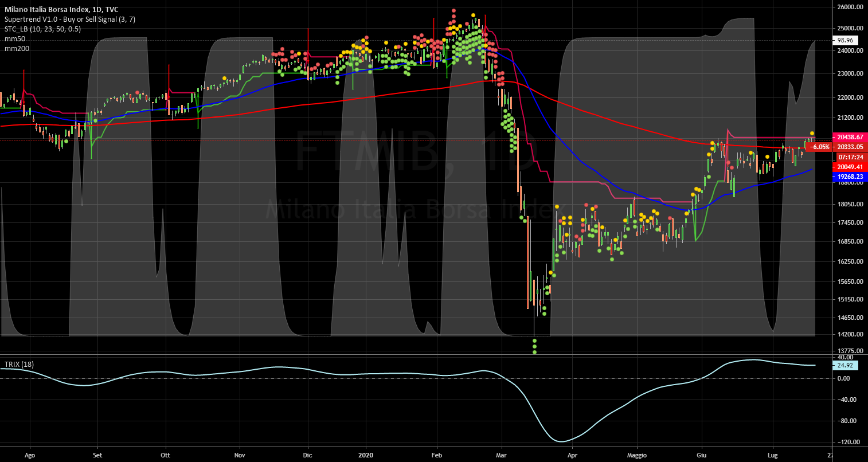Screen dimensions: 868x462
Task: Click the blue 19268.23 mm50 value label
Action: click(x=850, y=177)
